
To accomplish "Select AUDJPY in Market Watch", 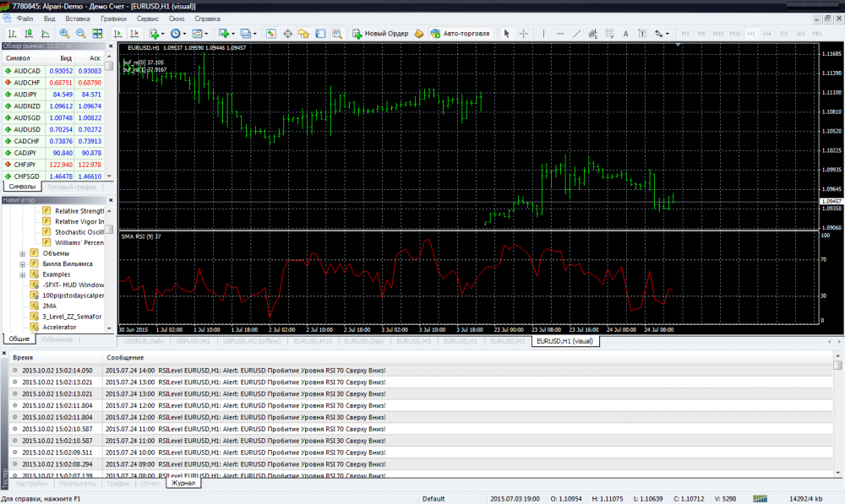I will (x=27, y=95).
